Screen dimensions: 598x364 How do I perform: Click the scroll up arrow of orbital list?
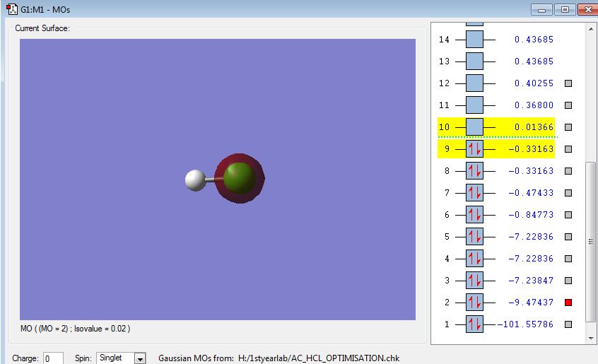click(x=592, y=28)
